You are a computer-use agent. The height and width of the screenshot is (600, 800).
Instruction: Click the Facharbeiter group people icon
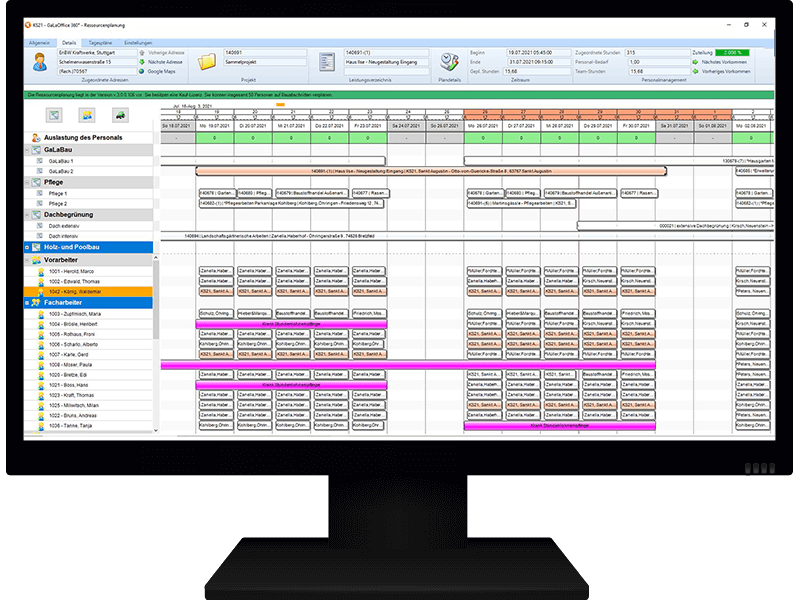point(36,303)
